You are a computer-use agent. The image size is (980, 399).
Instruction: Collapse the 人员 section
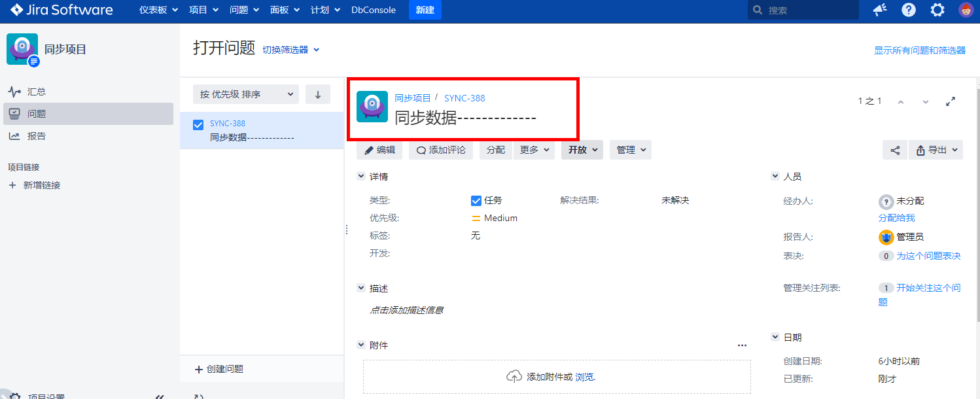775,177
